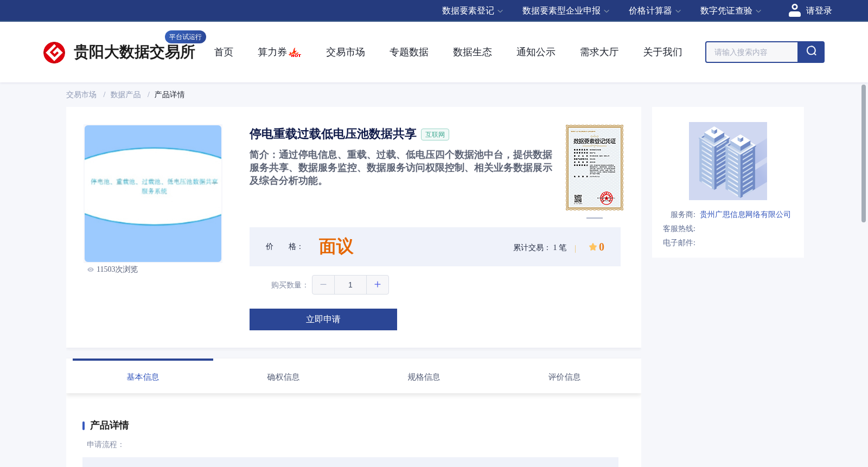Viewport: 868px width, 467px height.
Task: Click the 请登录 link
Action: (819, 11)
